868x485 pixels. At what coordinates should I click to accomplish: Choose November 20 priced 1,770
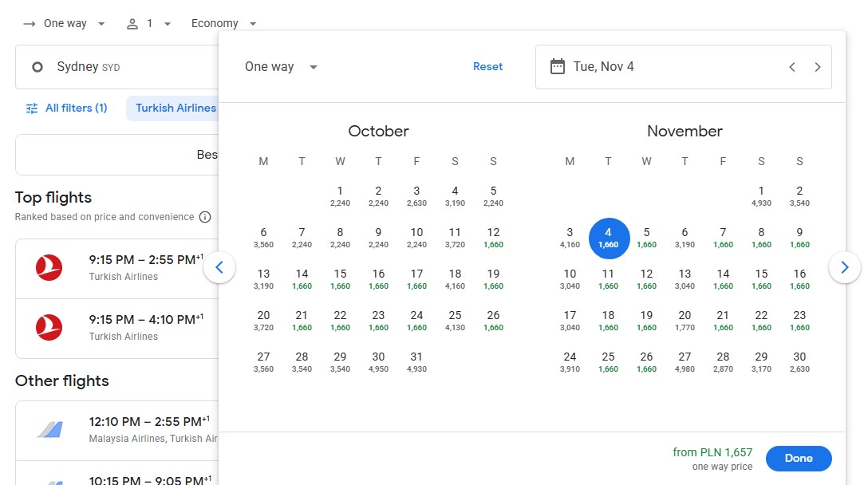[x=685, y=321]
